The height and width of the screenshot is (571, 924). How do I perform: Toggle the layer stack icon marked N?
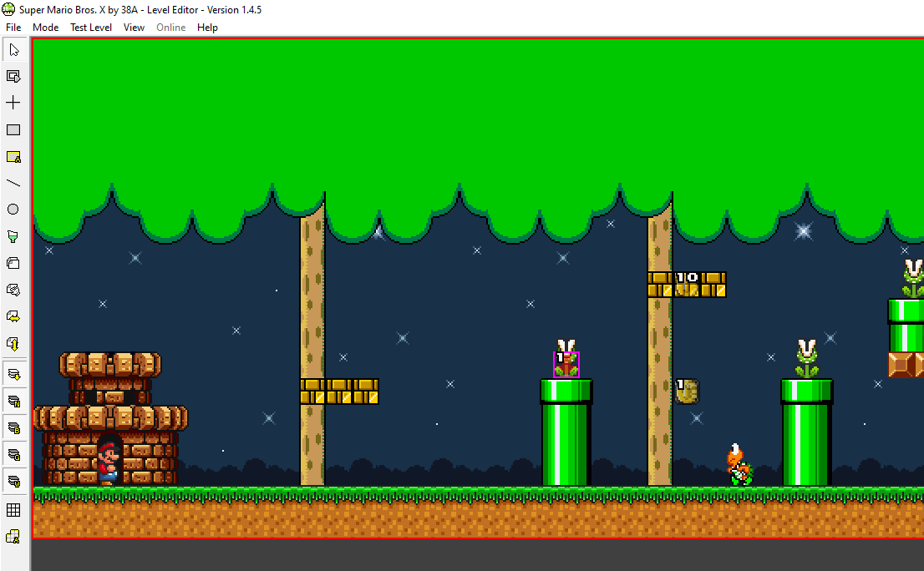click(x=13, y=402)
